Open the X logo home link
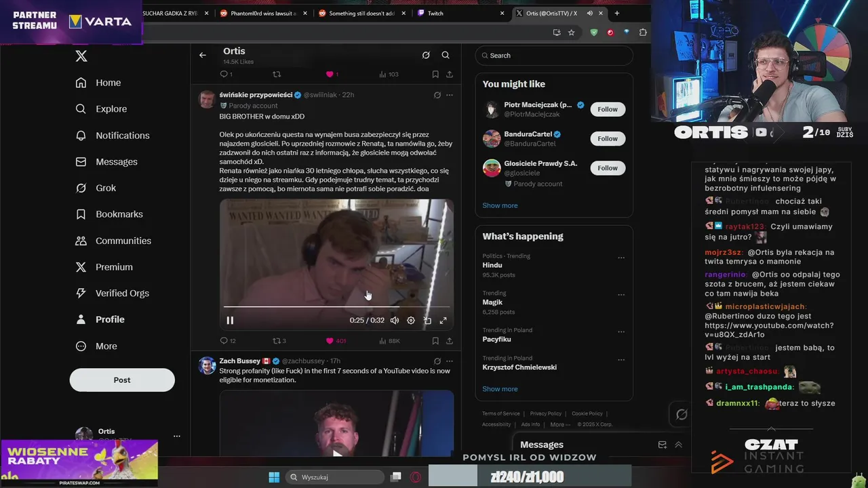Screen dimensions: 868x488 (81, 56)
